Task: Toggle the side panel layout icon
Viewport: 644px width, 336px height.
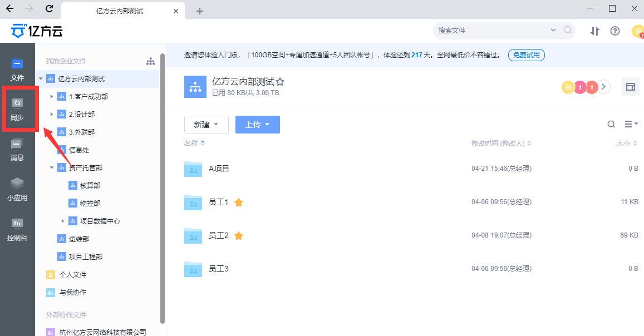Action: click(631, 87)
